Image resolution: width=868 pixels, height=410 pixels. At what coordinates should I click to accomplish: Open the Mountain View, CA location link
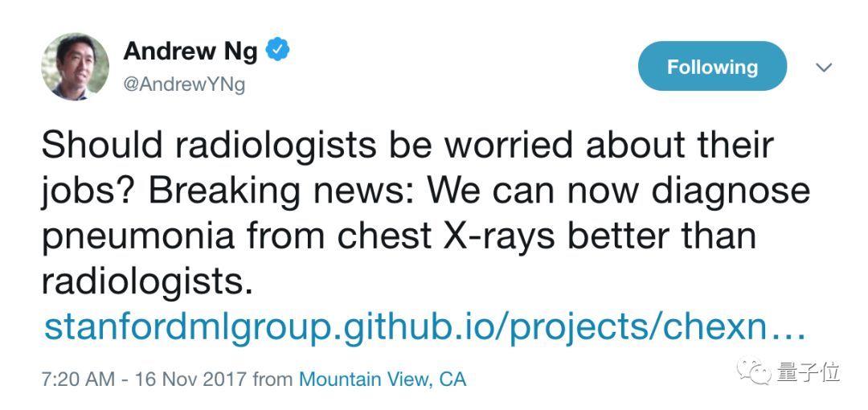coord(382,379)
